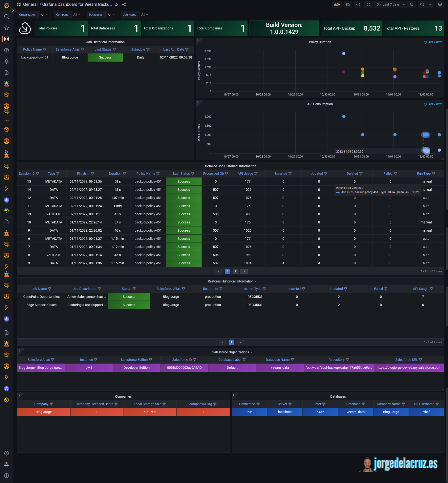Viewport: 448px width, 483px height.
Task: Open the Last 7 days time picker
Action: (390, 4)
